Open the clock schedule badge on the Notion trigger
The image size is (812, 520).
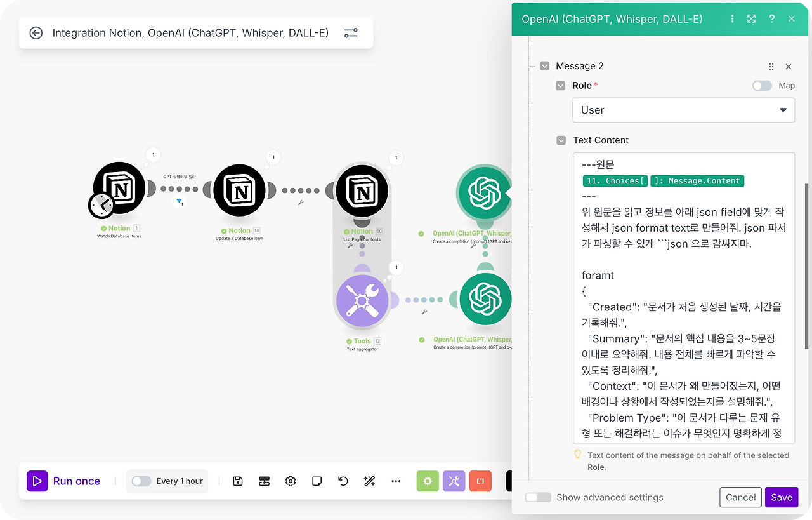coord(101,205)
